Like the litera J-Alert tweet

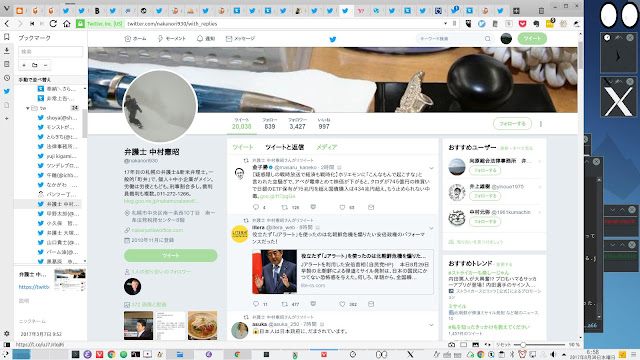click(x=342, y=304)
